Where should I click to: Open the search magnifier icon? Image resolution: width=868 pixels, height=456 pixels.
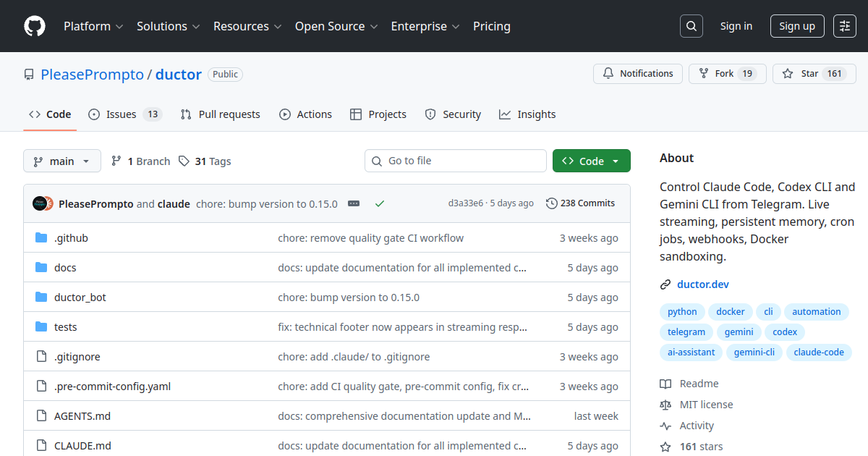point(692,26)
